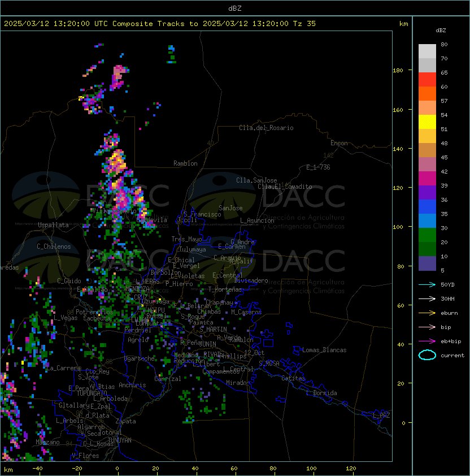Select the purple 36-39 dBZ legend swatch
The image size is (470, 476).
tap(427, 193)
